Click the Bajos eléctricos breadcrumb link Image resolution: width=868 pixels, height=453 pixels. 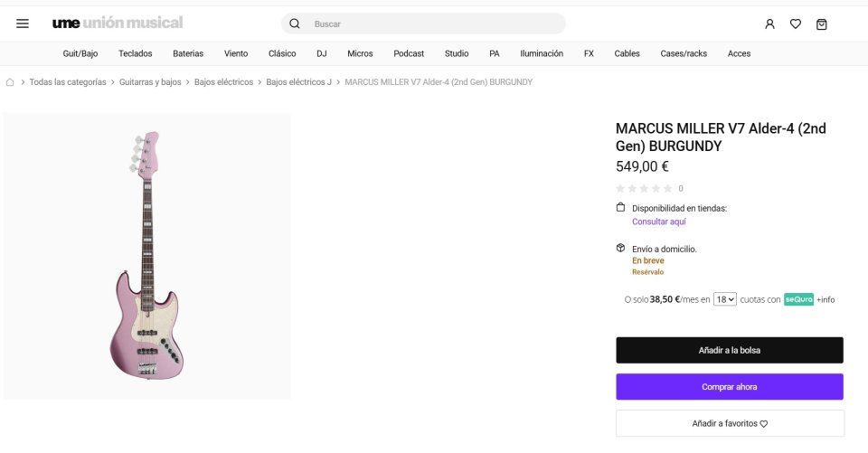[x=223, y=82]
